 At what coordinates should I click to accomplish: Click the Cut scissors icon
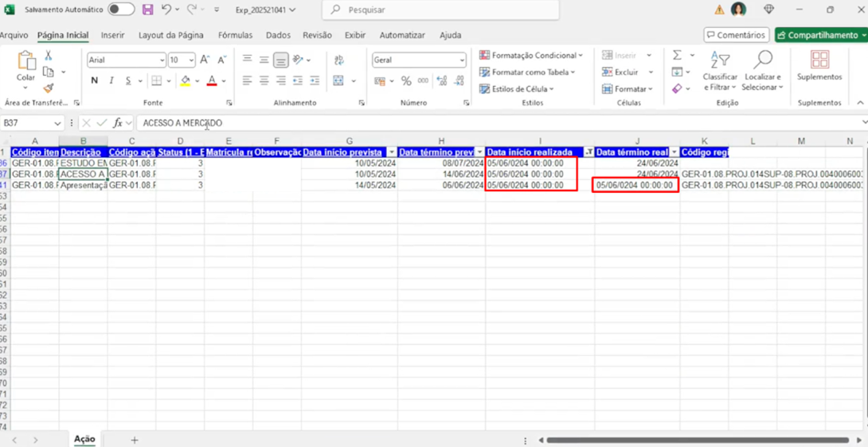[x=48, y=55]
